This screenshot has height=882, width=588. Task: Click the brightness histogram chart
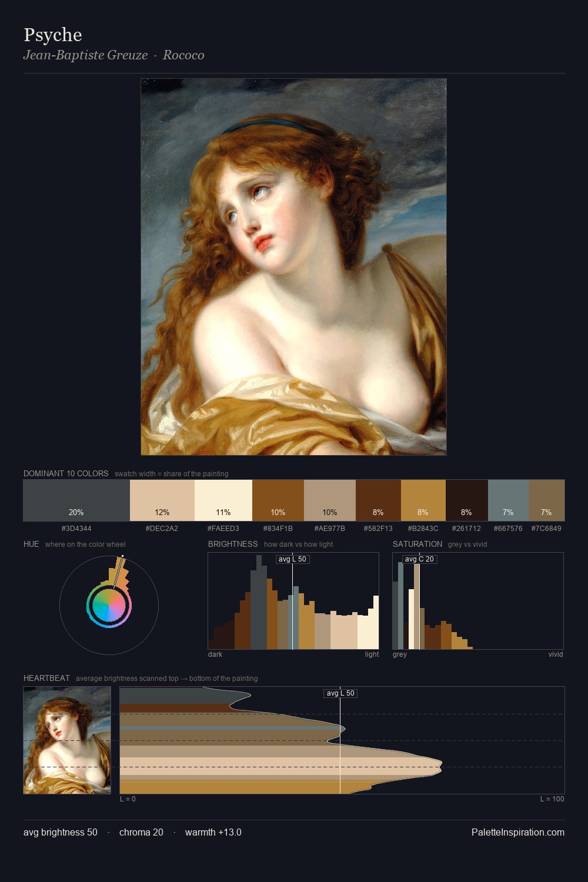click(x=293, y=601)
